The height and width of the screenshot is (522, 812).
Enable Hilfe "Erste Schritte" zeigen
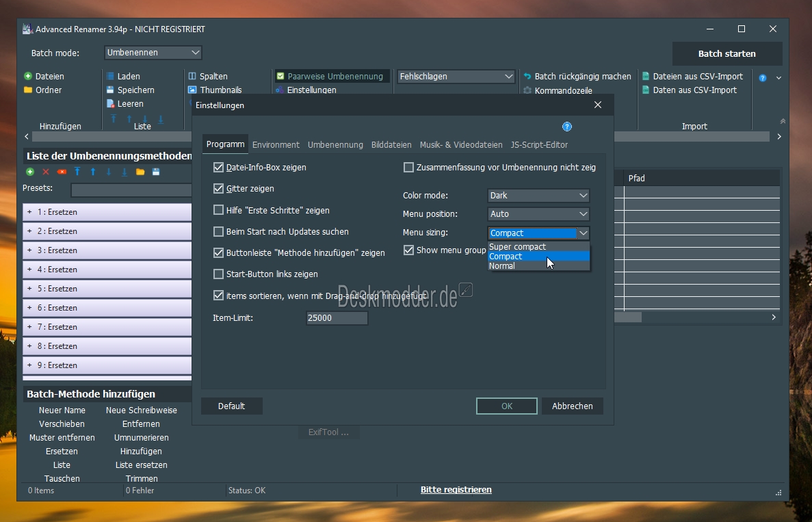218,210
